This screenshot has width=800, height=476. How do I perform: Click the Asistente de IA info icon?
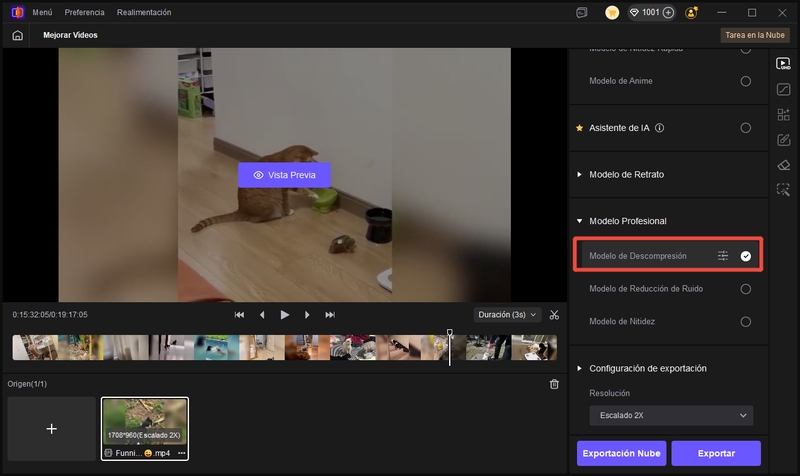660,128
